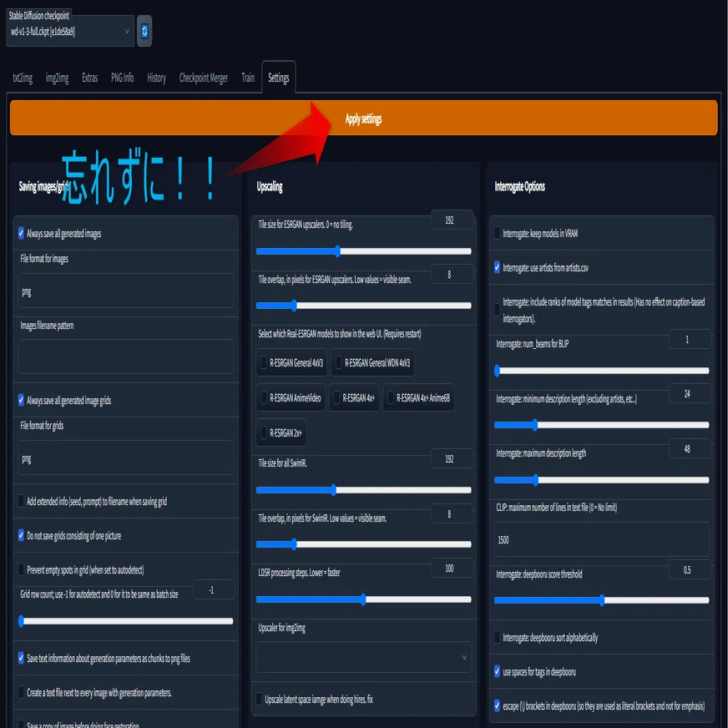
Task: Click the minimum description length number box
Action: point(690,394)
